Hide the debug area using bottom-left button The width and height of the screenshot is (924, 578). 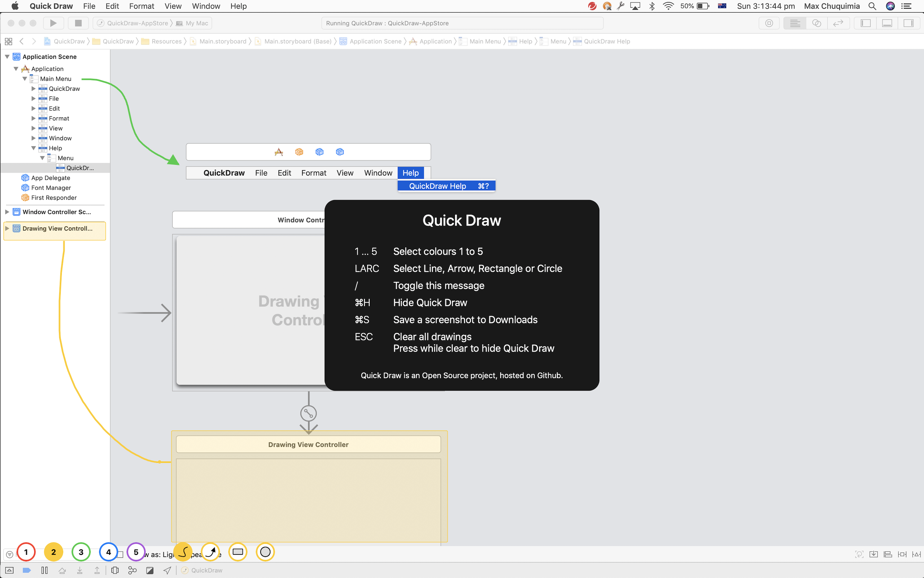(x=9, y=570)
